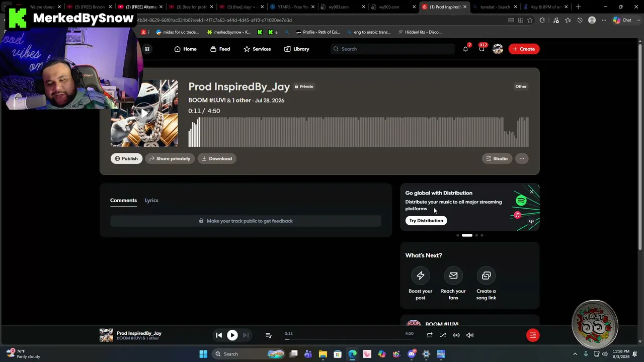
Task: Click the Windows taskbar Search box
Action: click(249, 354)
